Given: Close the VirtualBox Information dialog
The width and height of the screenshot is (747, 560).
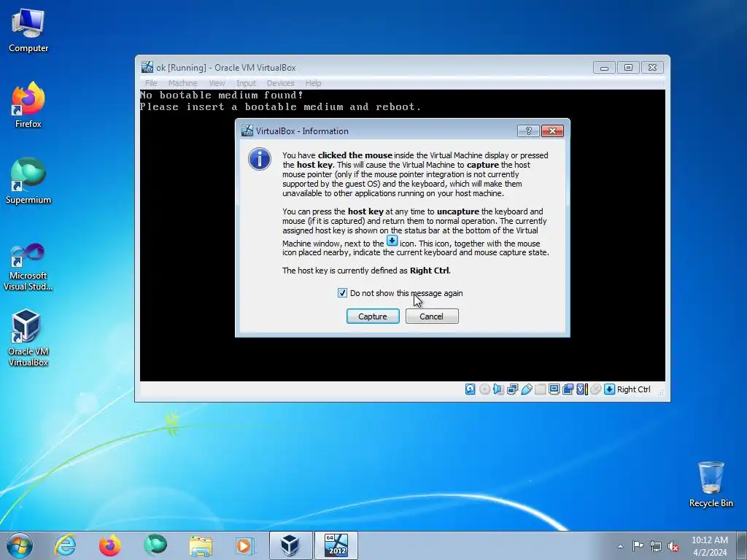Looking at the screenshot, I should pos(553,131).
